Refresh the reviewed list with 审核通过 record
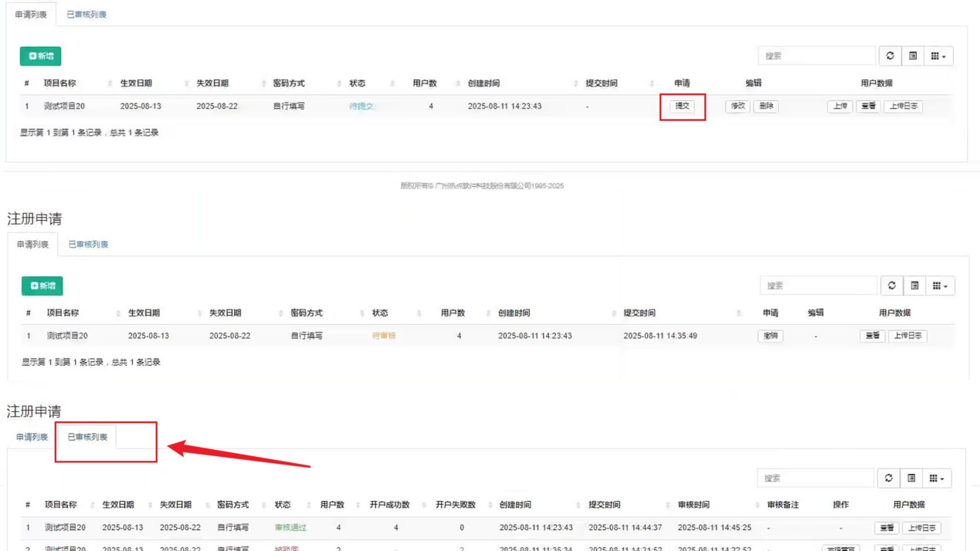Screen dimensions: 980x551 888,478
